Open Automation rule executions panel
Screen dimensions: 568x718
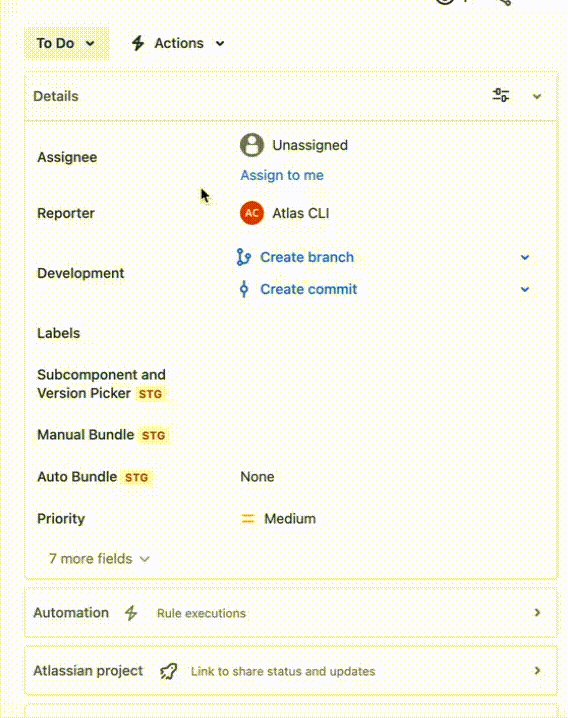coord(291,613)
